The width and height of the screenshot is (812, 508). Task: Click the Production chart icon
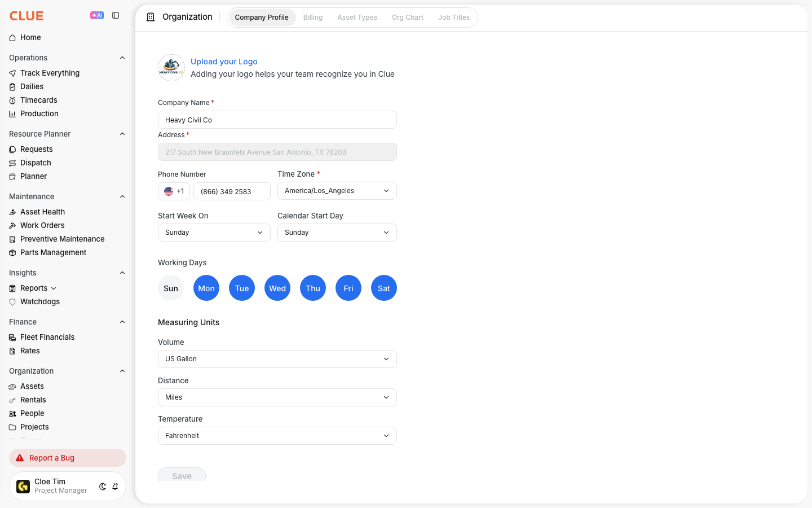12,114
